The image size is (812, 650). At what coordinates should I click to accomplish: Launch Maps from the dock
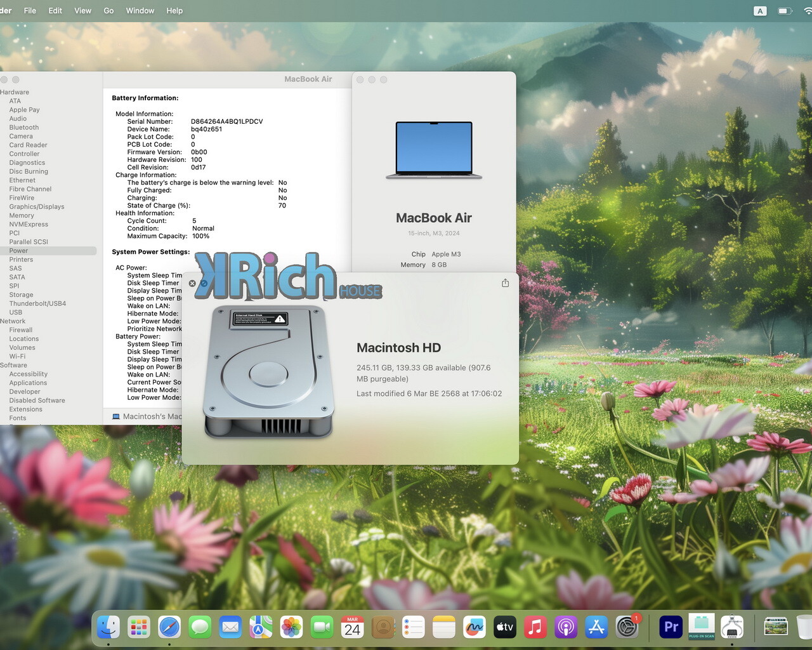pyautogui.click(x=261, y=627)
